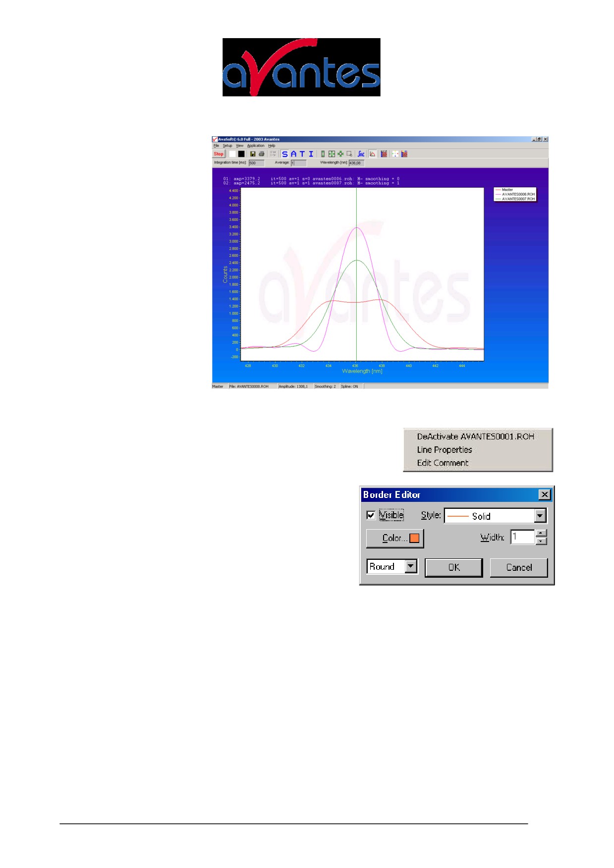
Task: Choose DeActivate AVANTES0001.ROH menu entry
Action: coord(476,436)
